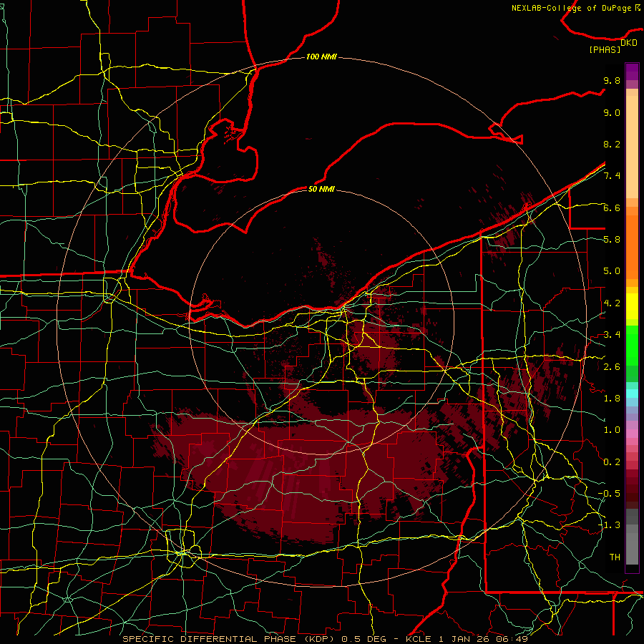Click the 100 NMI range ring label
The image size is (644, 644).
click(321, 57)
